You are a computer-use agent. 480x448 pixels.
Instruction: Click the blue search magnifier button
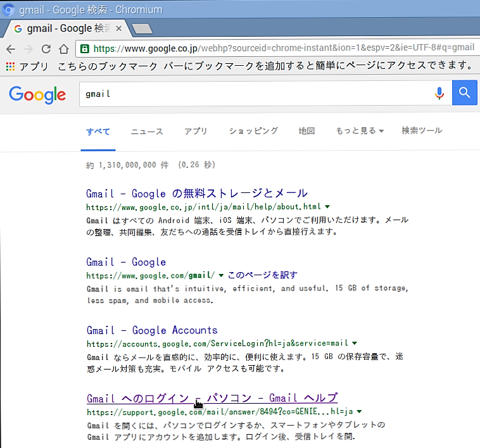(464, 92)
